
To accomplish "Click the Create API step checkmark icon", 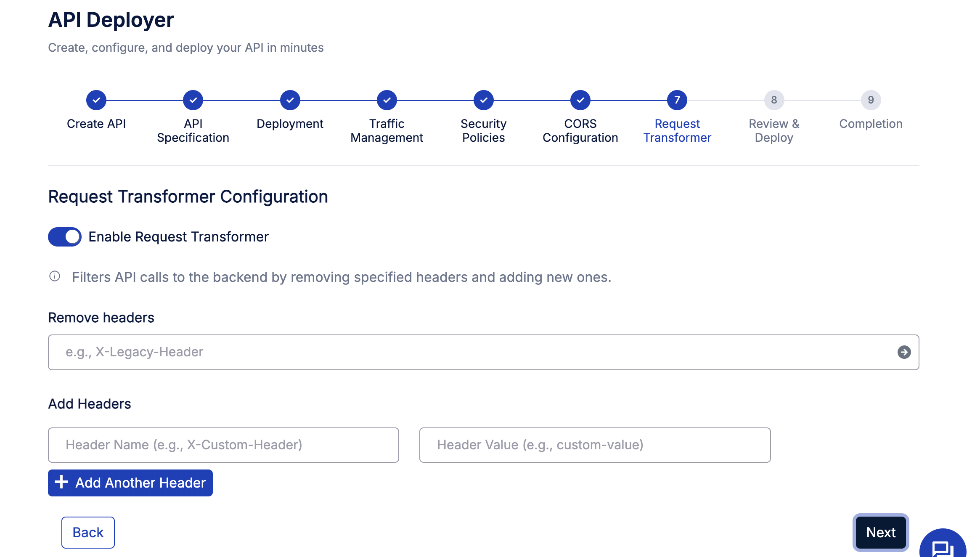I will [96, 100].
